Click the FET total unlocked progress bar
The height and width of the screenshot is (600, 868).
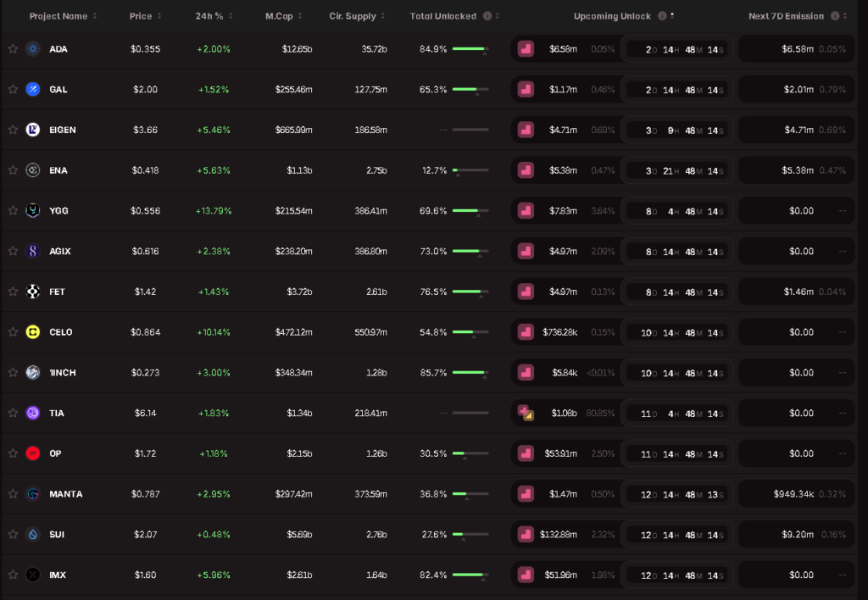point(470,292)
